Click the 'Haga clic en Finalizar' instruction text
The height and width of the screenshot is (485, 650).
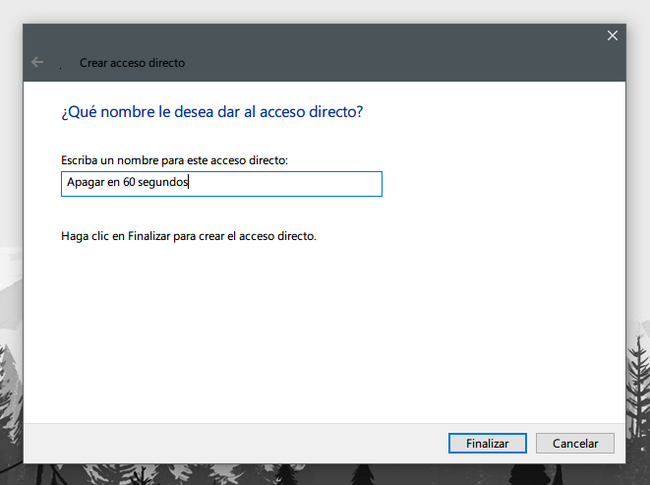pyautogui.click(x=188, y=237)
